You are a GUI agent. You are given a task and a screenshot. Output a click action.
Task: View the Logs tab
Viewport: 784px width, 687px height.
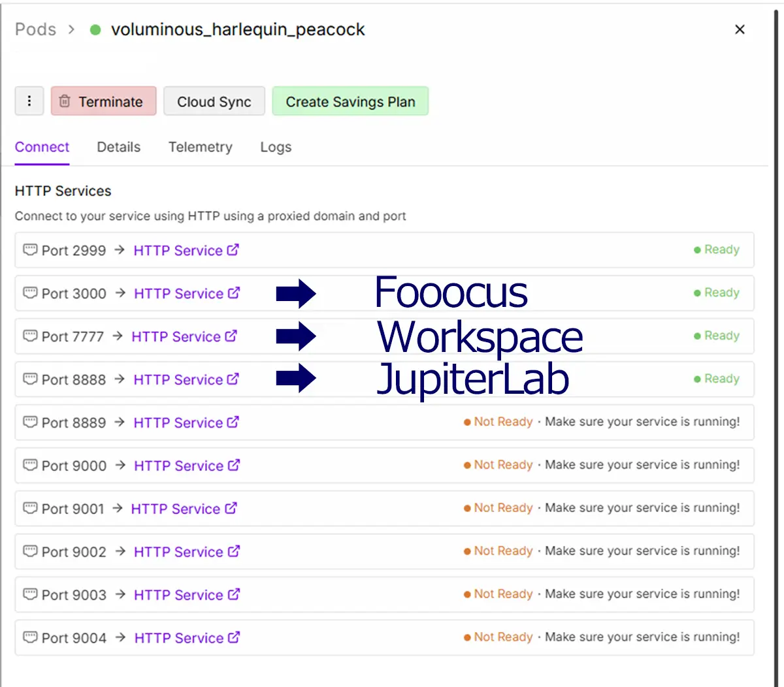coord(276,147)
